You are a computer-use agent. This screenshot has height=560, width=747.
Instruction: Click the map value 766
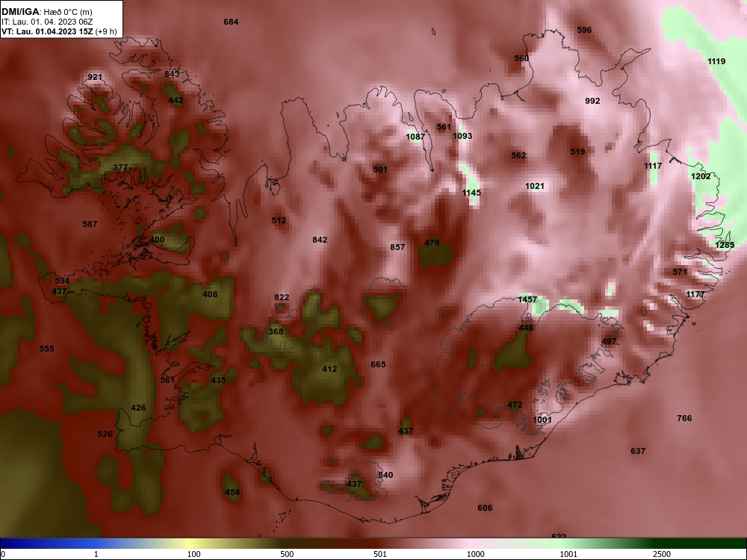(x=684, y=419)
